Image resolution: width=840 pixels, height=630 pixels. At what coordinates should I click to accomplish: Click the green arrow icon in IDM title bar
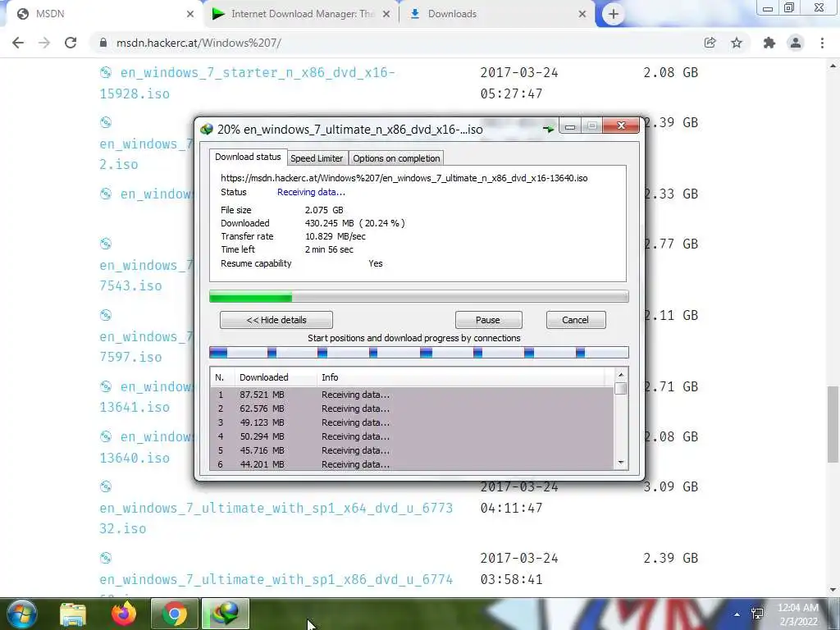pos(548,129)
